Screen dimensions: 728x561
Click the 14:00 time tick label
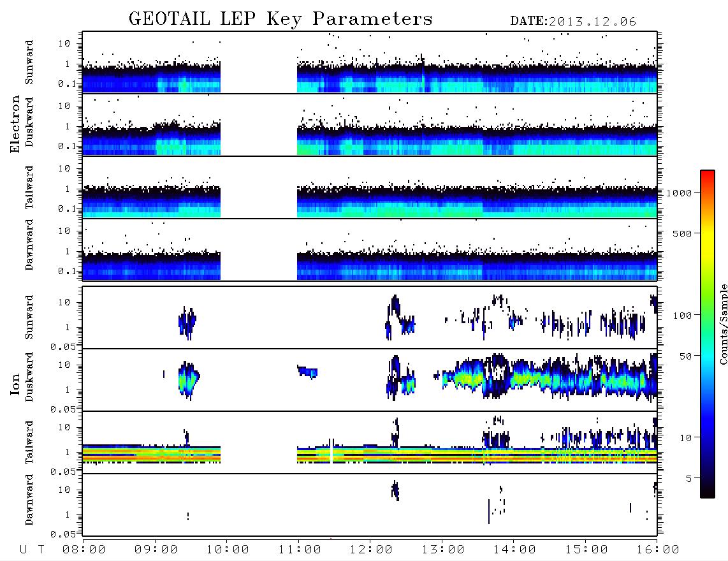point(514,550)
